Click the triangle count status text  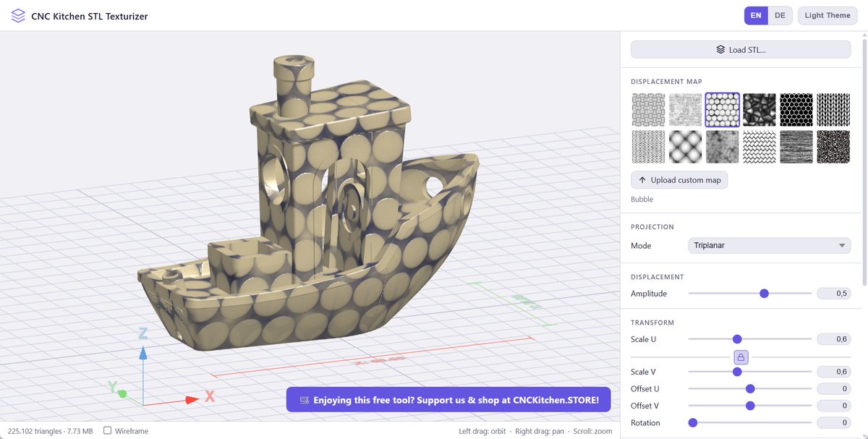[51, 431]
